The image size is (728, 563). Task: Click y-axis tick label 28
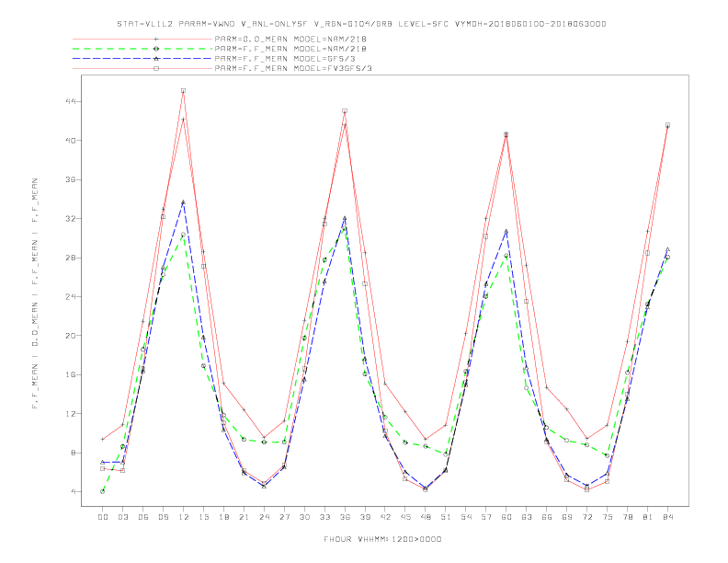pos(70,258)
